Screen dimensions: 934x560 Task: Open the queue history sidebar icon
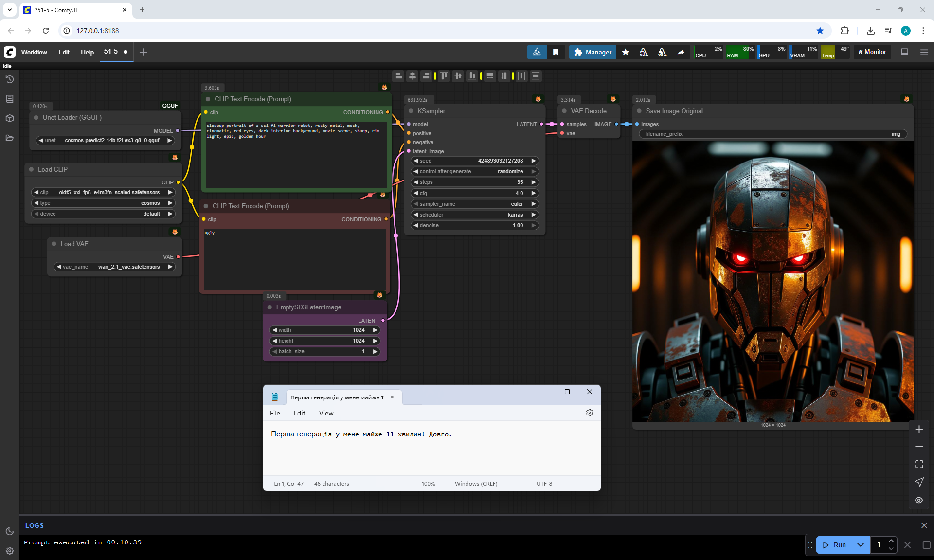pos(9,79)
